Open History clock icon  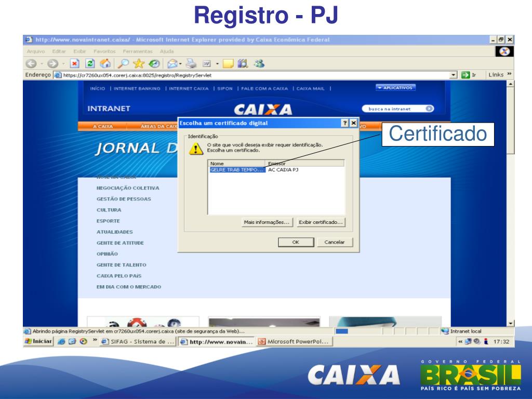pyautogui.click(x=154, y=63)
